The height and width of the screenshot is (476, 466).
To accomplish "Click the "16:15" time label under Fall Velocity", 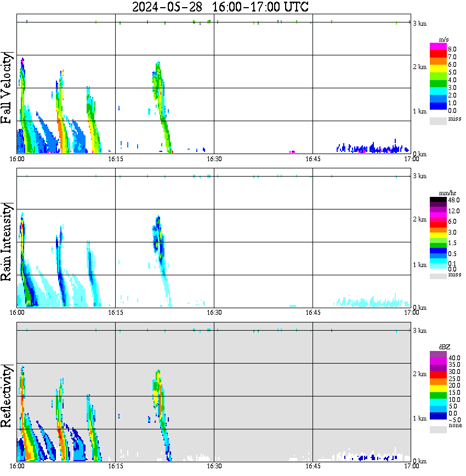I will tap(116, 159).
